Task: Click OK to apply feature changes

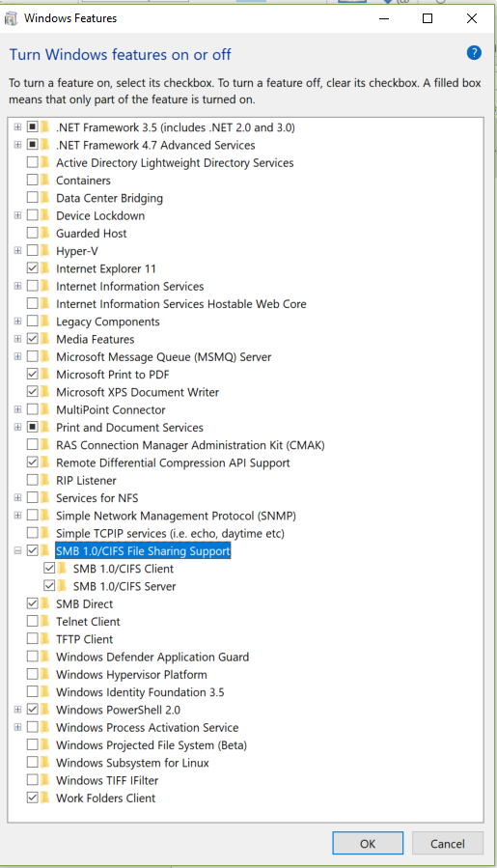Action: pos(368,844)
